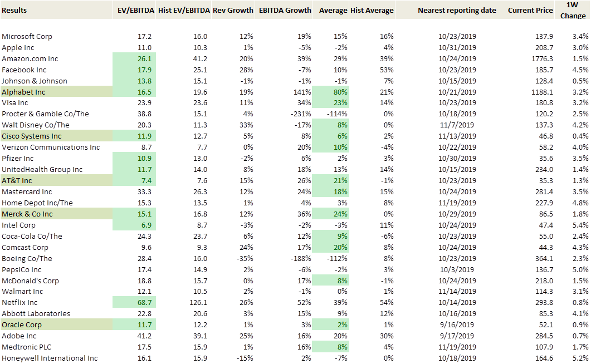Click Alphabet's EBITDA Growth 141%
Screen dimensions: 591x364
(x=302, y=92)
